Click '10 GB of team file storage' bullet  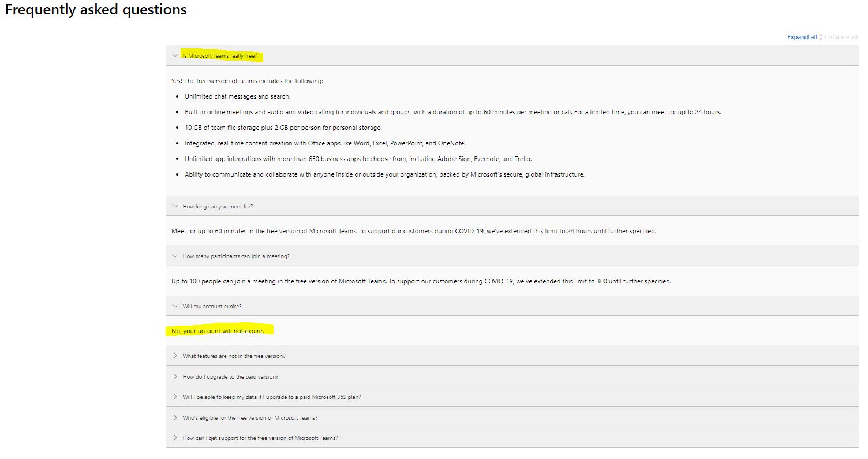click(x=283, y=128)
